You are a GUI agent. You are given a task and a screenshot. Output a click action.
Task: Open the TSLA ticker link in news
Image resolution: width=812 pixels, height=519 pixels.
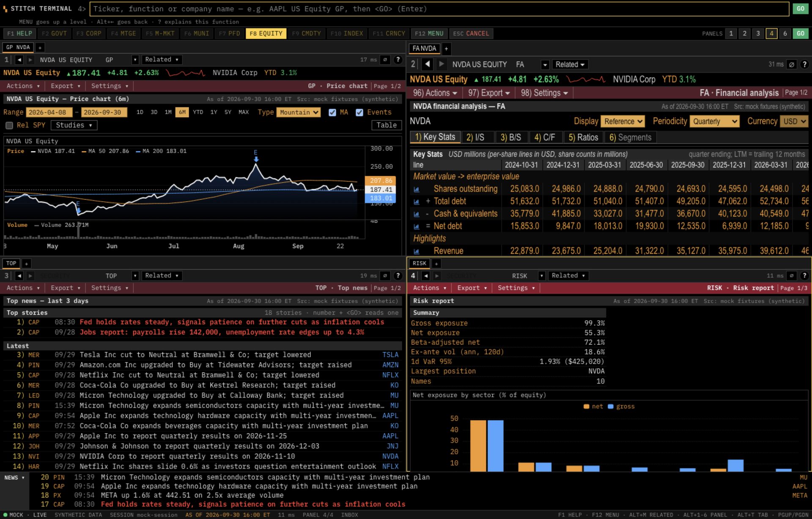[390, 355]
